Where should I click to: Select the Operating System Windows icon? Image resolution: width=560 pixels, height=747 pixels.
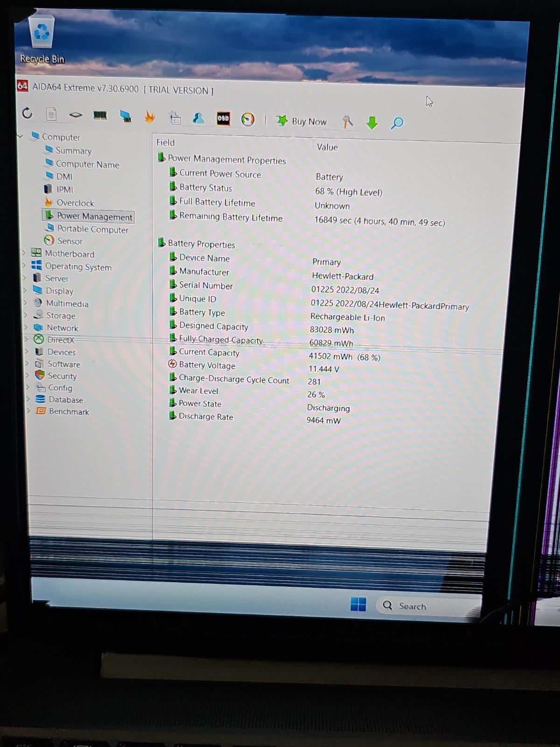tap(36, 265)
